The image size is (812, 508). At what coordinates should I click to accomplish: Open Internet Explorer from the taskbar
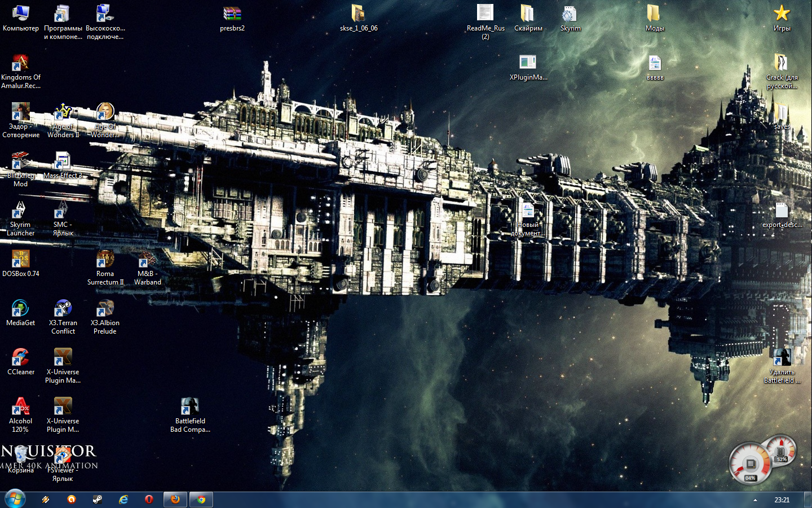123,500
